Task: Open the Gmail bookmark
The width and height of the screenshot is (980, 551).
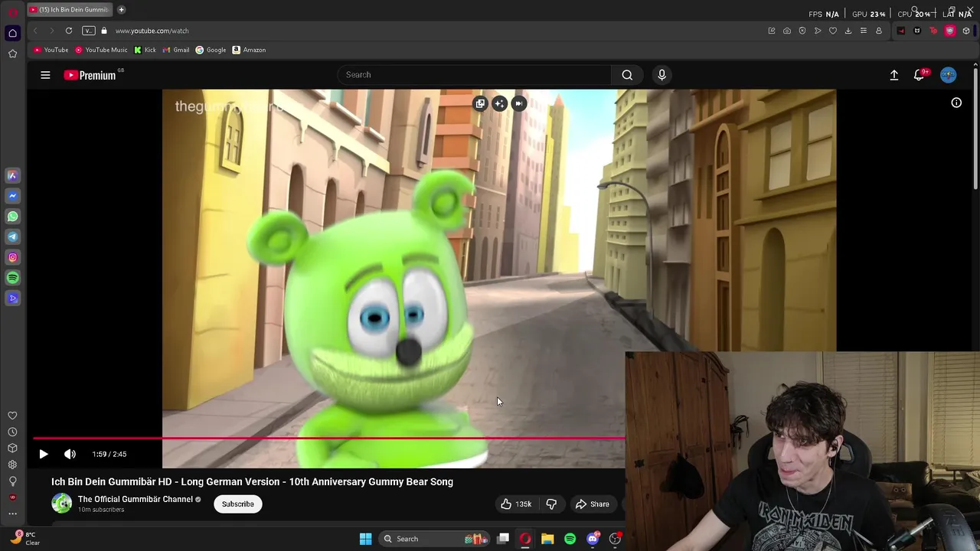Action: coord(176,50)
